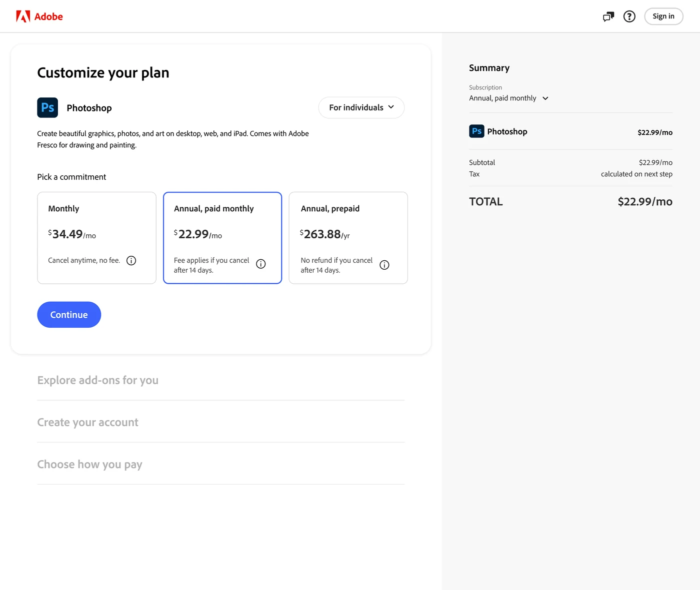Show info for Annual prepaid no refund

(x=384, y=265)
